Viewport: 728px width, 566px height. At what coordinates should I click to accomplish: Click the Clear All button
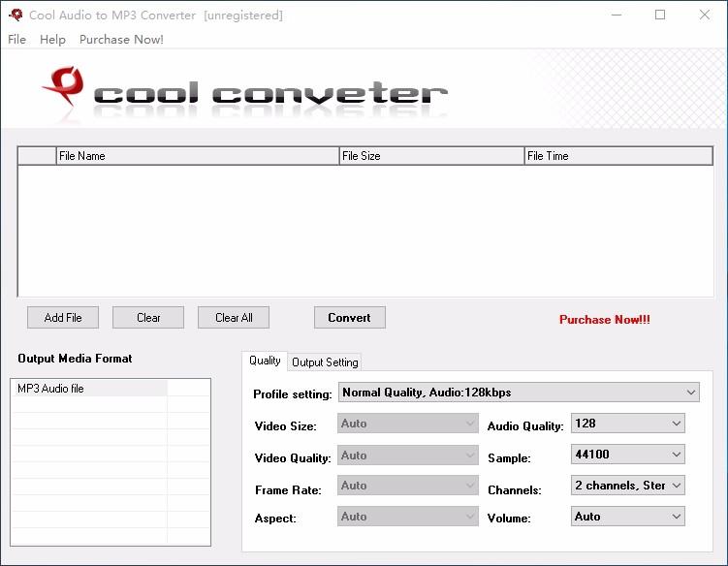[234, 318]
